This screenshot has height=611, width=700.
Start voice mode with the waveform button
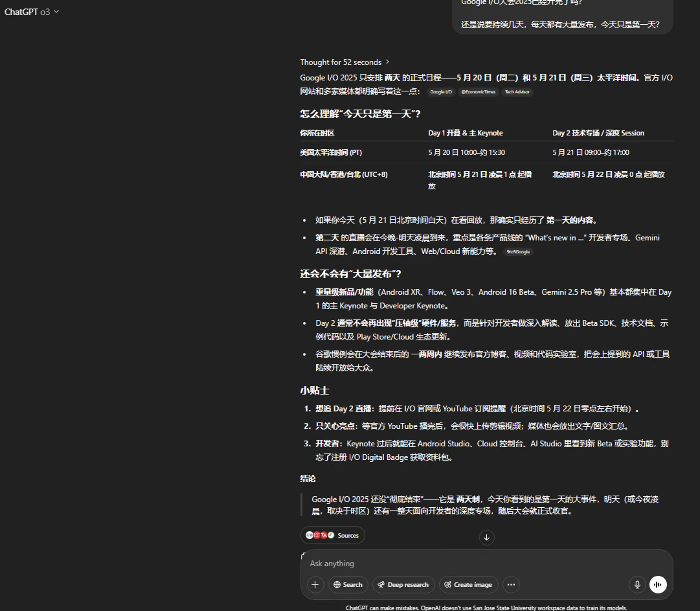click(658, 584)
